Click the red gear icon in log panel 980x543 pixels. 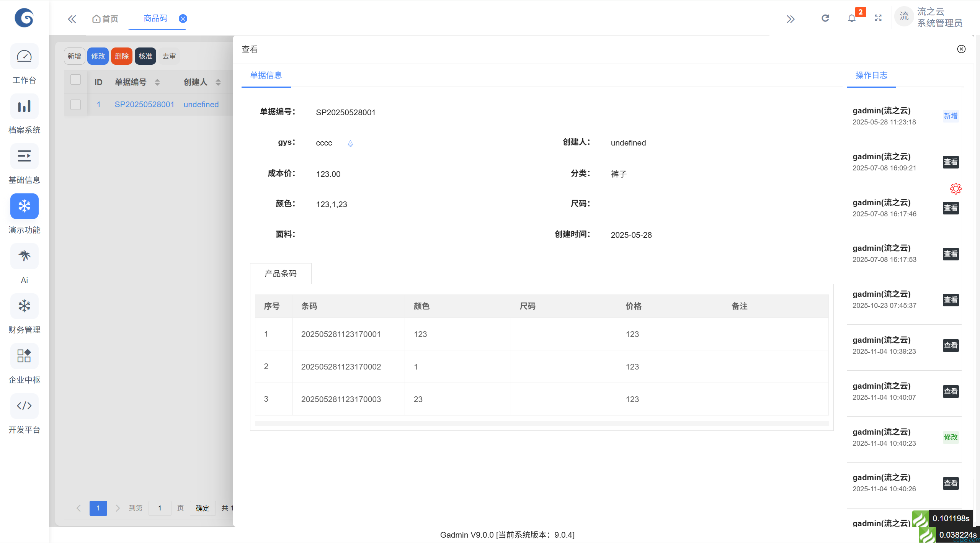pyautogui.click(x=955, y=188)
